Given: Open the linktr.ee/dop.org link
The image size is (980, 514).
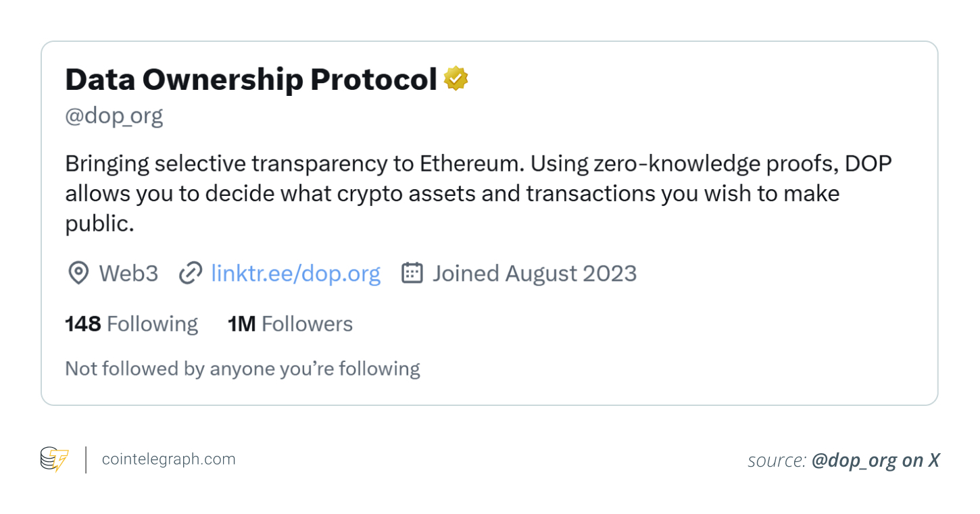Looking at the screenshot, I should (x=296, y=274).
